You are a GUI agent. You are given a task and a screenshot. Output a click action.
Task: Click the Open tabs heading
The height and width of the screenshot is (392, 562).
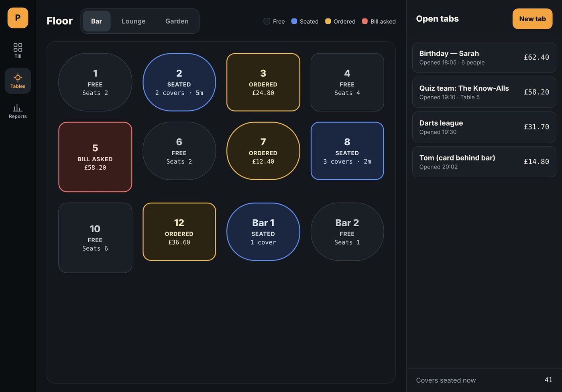(x=437, y=19)
